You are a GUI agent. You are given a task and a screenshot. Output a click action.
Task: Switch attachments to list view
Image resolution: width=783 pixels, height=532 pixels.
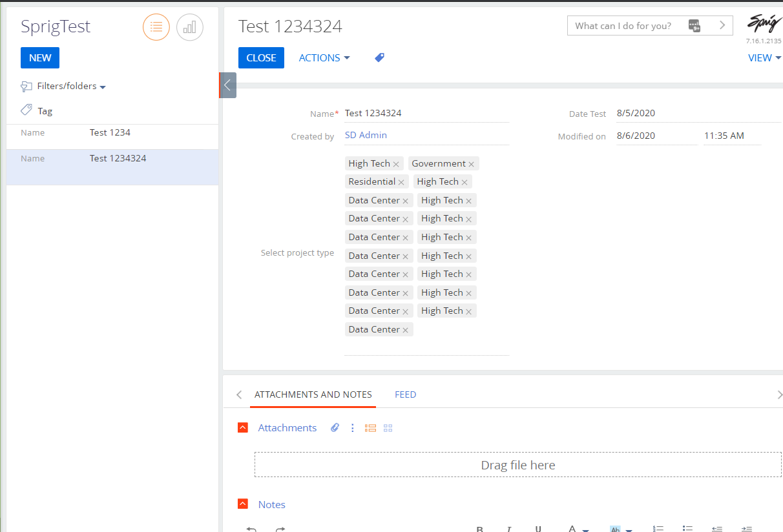[x=370, y=427]
